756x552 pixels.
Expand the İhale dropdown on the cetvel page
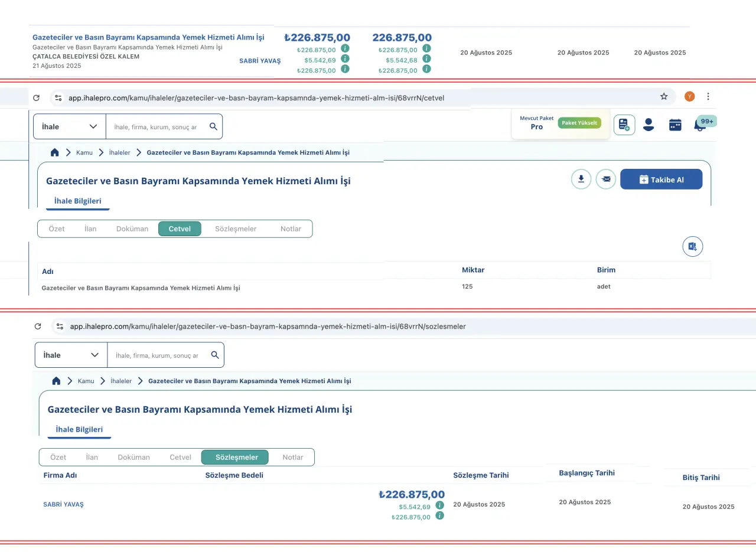click(x=69, y=126)
